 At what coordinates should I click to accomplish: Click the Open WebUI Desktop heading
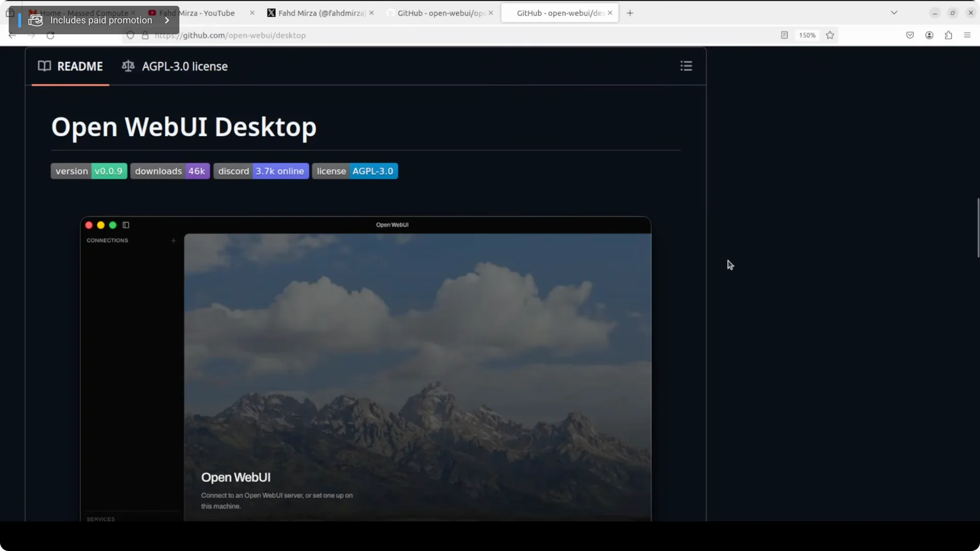pos(184,127)
